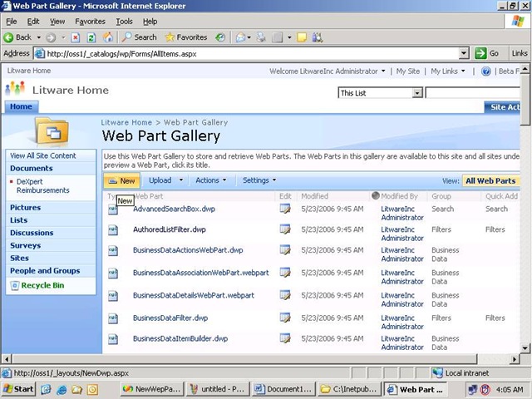This screenshot has height=399, width=532.
Task: Click the Stop loading icon
Action: [x=76, y=37]
